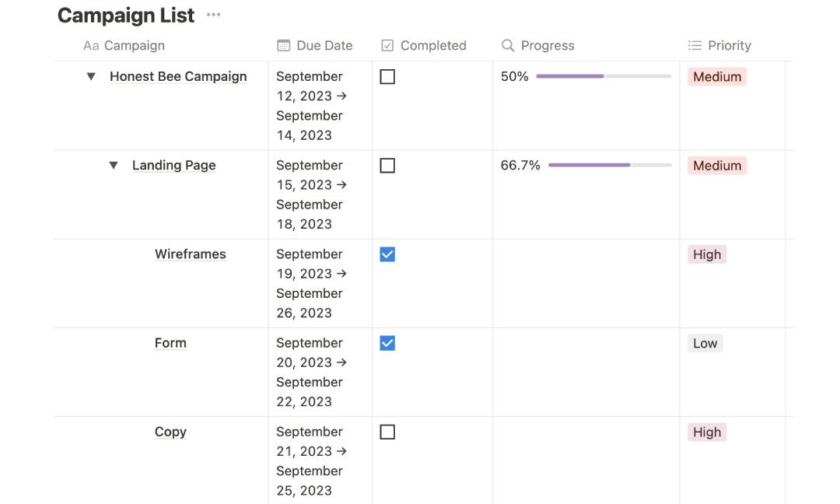The image size is (840, 504).
Task: Collapse the Honest Bee Campaign disclosure triangle
Action: tap(90, 76)
